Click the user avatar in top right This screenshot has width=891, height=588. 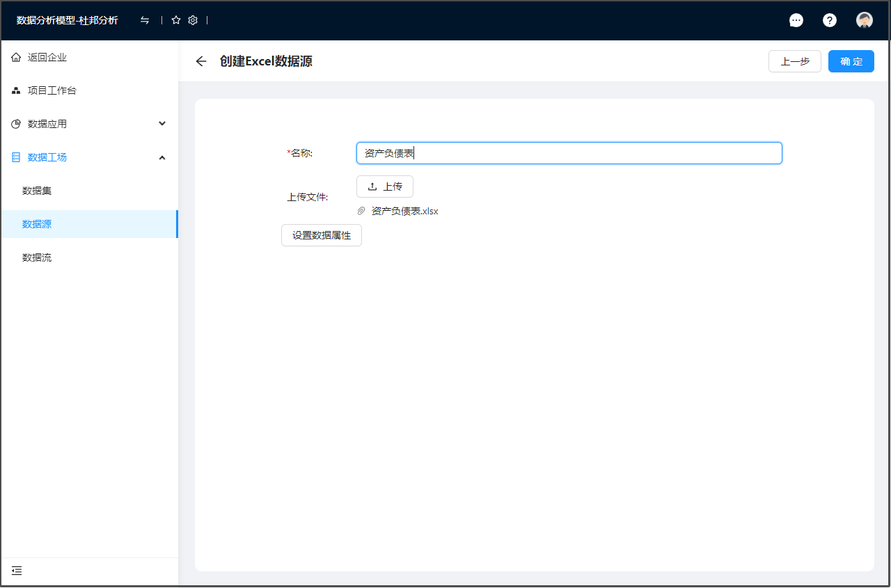864,19
